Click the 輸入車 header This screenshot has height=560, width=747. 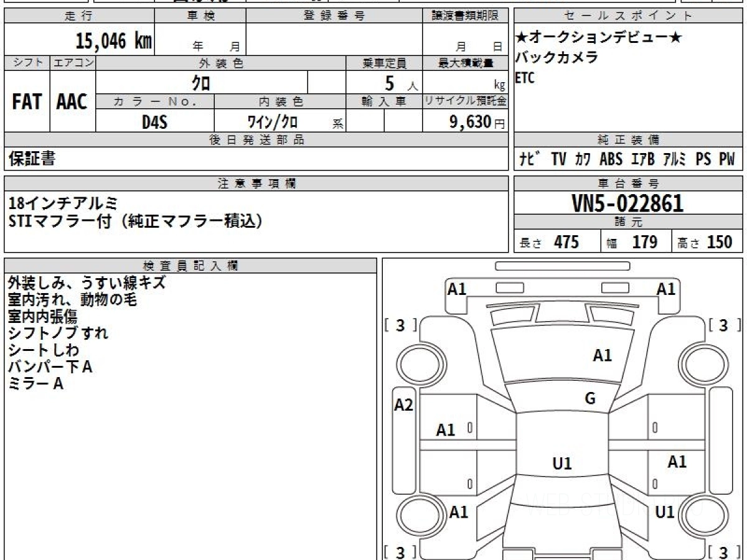(384, 101)
